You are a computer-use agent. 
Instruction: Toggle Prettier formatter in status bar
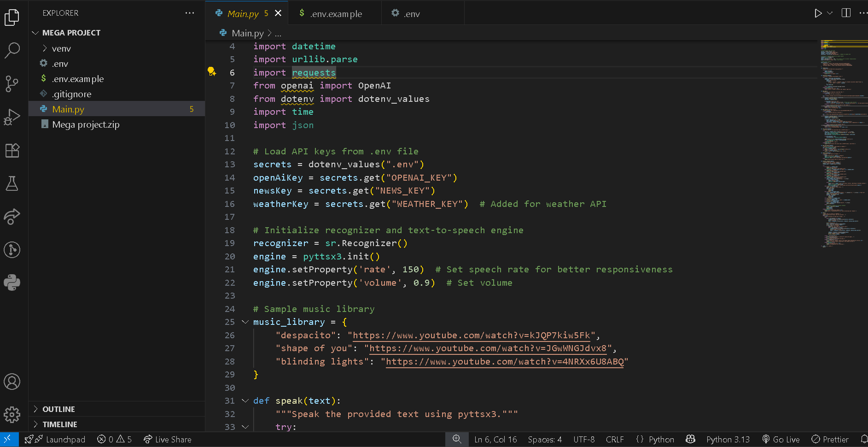pyautogui.click(x=830, y=440)
